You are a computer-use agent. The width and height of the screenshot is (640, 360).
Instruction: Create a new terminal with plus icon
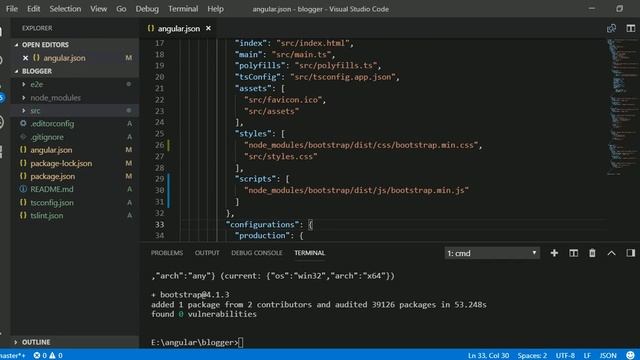coord(554,253)
